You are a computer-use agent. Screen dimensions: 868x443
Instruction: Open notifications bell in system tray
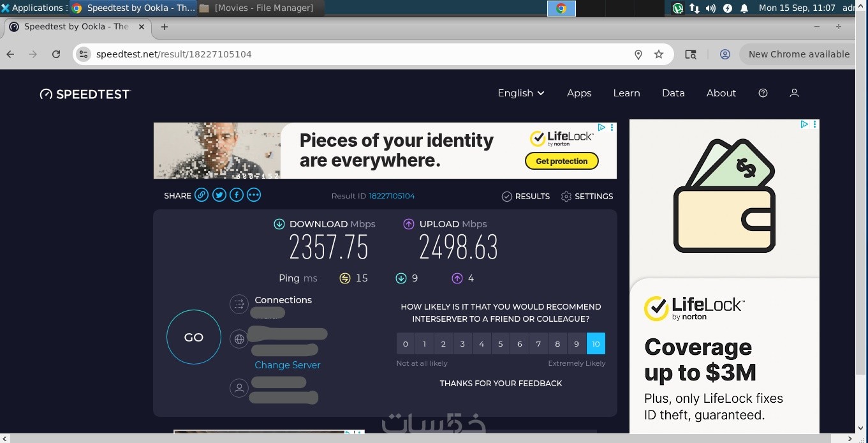(744, 8)
